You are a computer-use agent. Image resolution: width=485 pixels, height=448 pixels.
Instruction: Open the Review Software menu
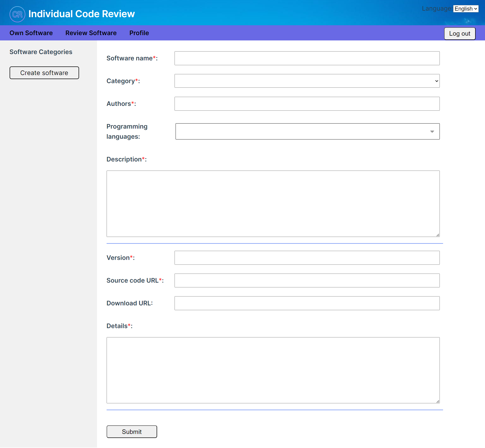91,33
